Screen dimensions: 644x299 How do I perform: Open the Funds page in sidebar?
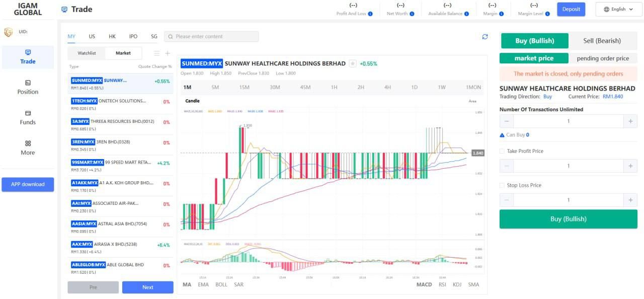click(28, 117)
